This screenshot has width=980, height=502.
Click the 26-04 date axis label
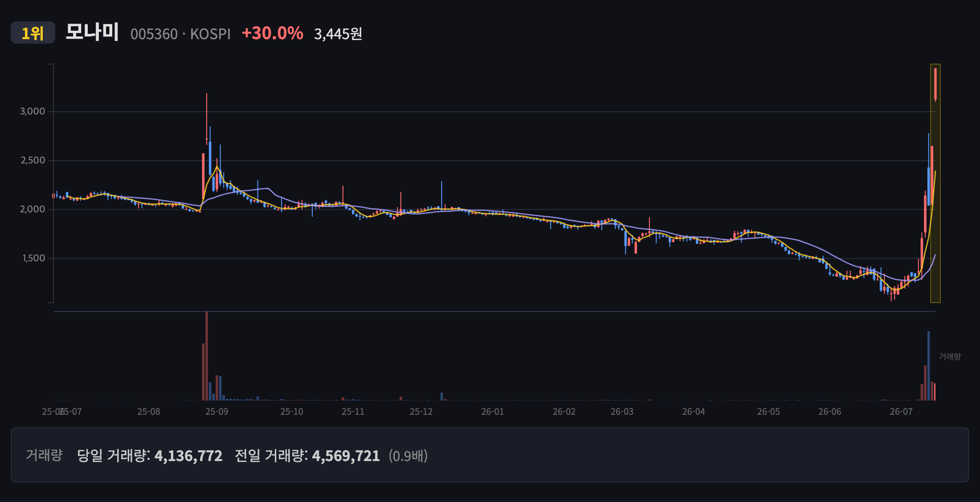pos(694,412)
